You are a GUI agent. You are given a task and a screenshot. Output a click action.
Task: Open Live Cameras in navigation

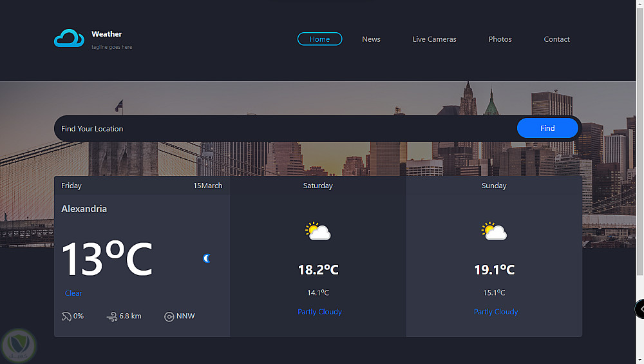pos(434,39)
